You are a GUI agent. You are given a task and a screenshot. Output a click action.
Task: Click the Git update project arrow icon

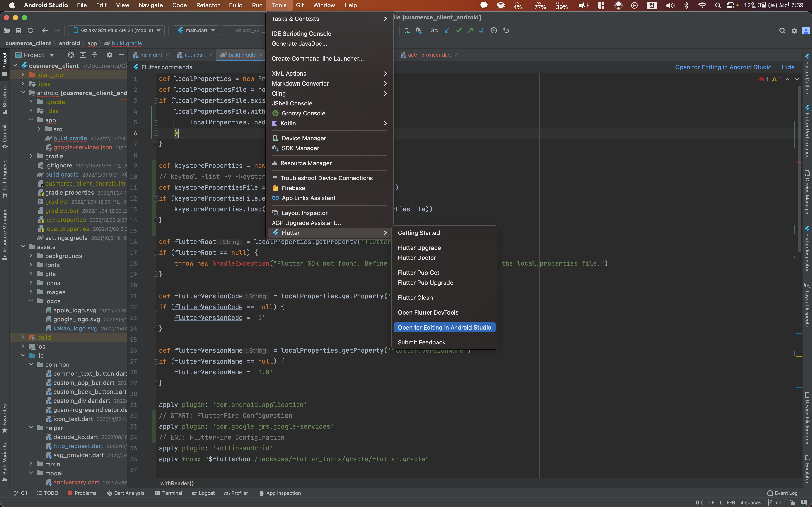click(x=447, y=31)
